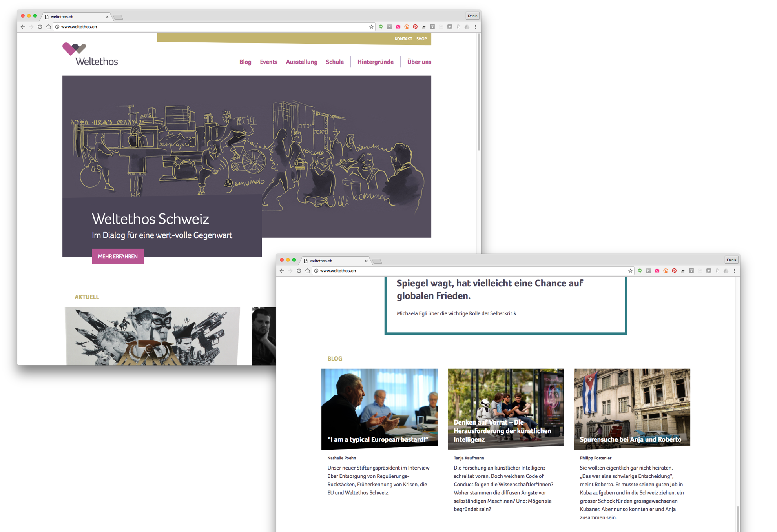Click the Pinterest extension icon in front window
The width and height of the screenshot is (777, 532).
674,271
